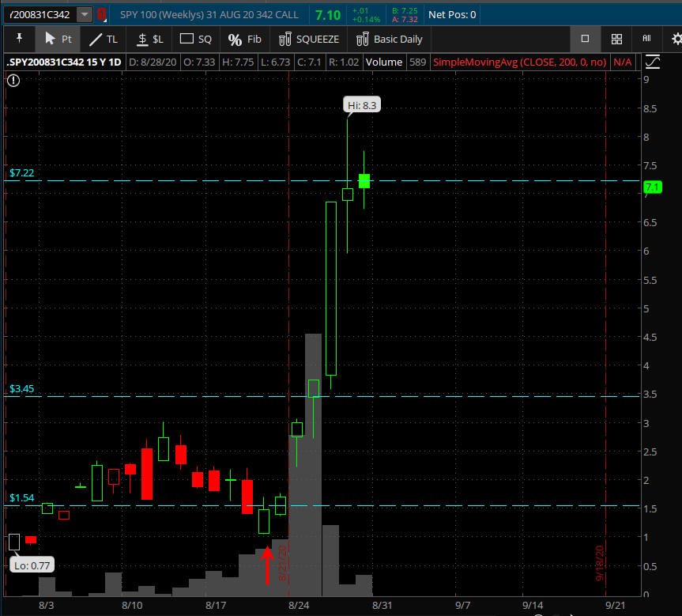Switch to single chart layout view
The height and width of the screenshot is (616, 682).
585,39
